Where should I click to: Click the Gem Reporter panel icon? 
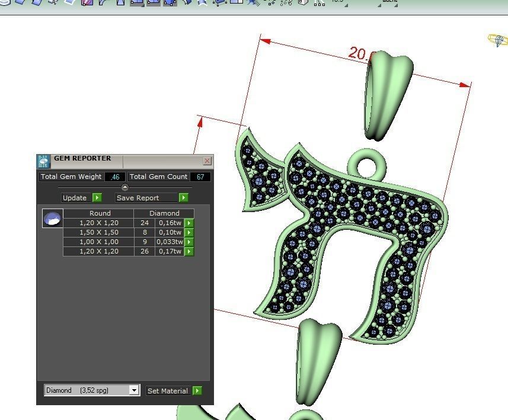(x=43, y=161)
